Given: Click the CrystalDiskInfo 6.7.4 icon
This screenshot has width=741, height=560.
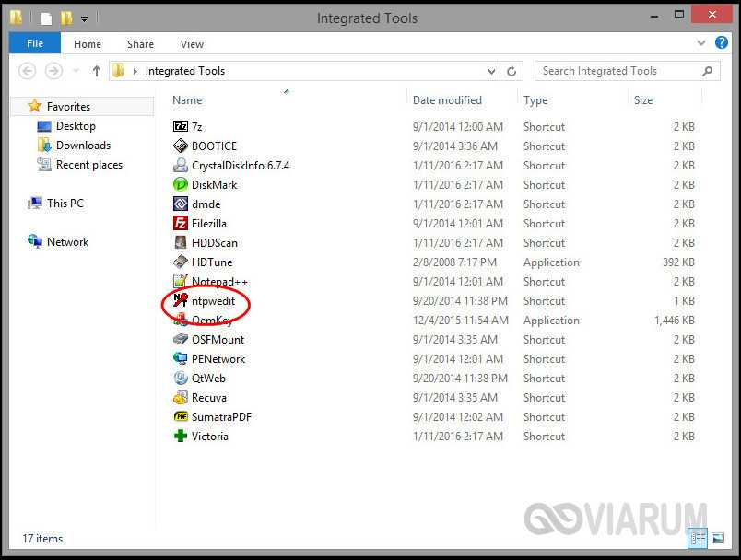Looking at the screenshot, I should click(x=181, y=166).
